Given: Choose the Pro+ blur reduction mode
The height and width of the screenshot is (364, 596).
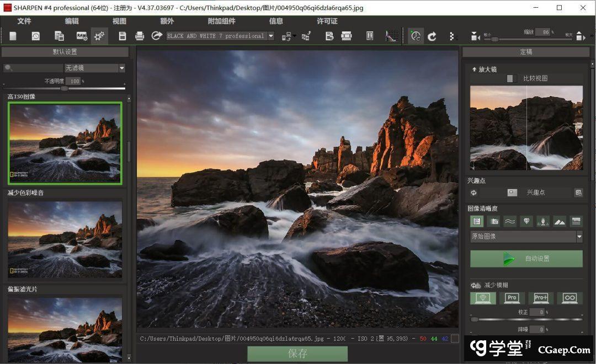Looking at the screenshot, I should point(541,298).
